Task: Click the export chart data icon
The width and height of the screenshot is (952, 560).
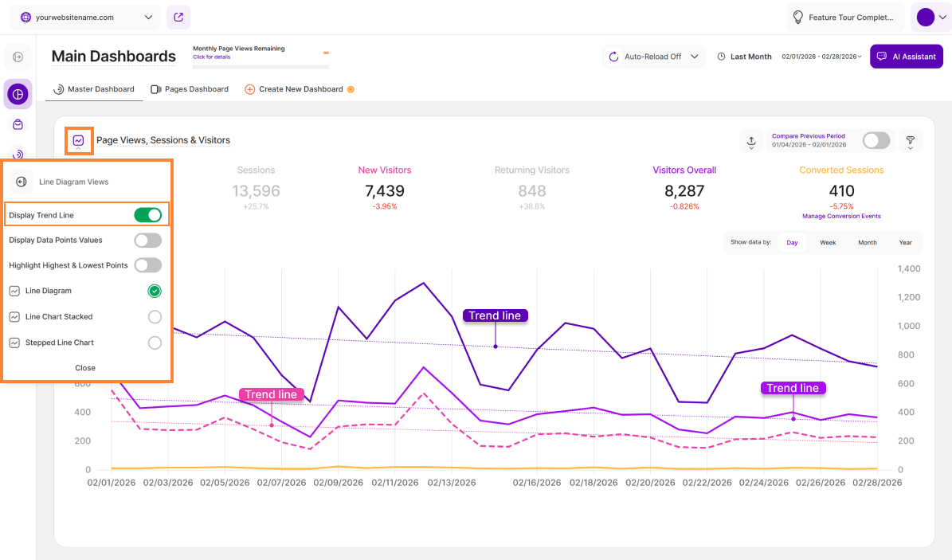Action: (x=751, y=141)
